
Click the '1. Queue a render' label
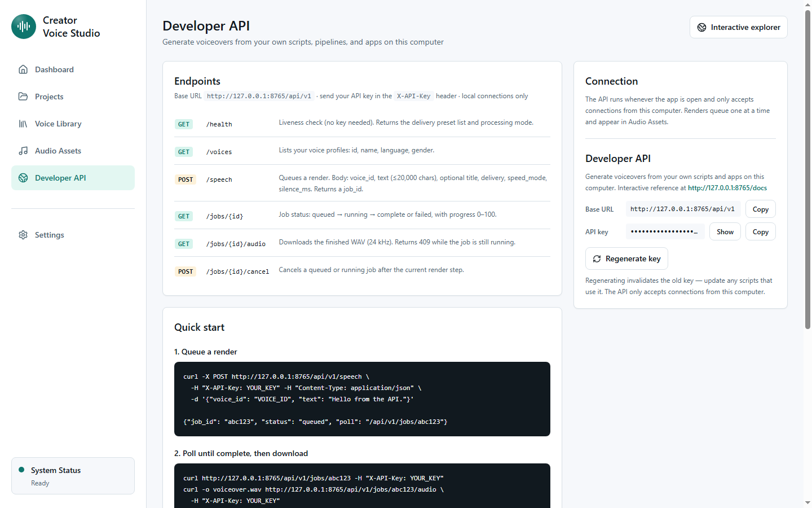pyautogui.click(x=205, y=352)
